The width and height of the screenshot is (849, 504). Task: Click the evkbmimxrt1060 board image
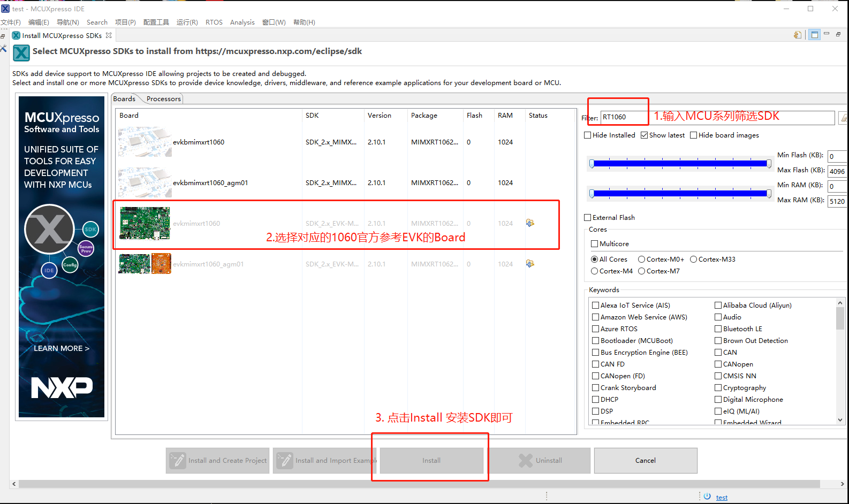pyautogui.click(x=145, y=142)
